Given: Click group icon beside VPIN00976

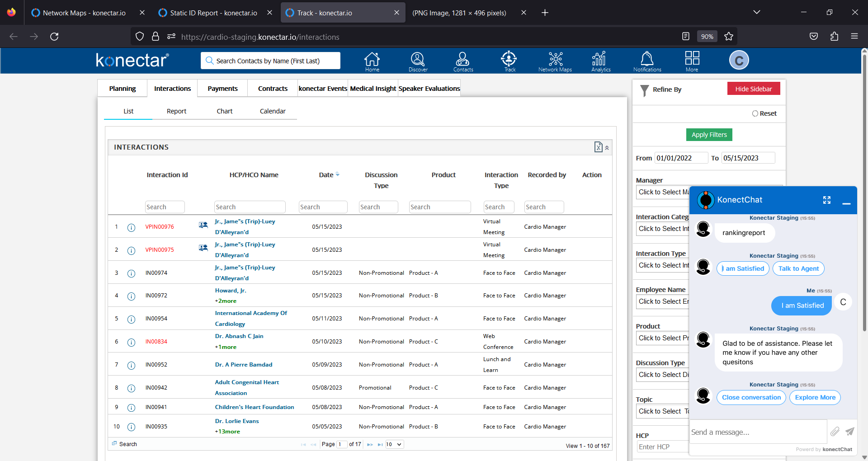Looking at the screenshot, I should [203, 225].
